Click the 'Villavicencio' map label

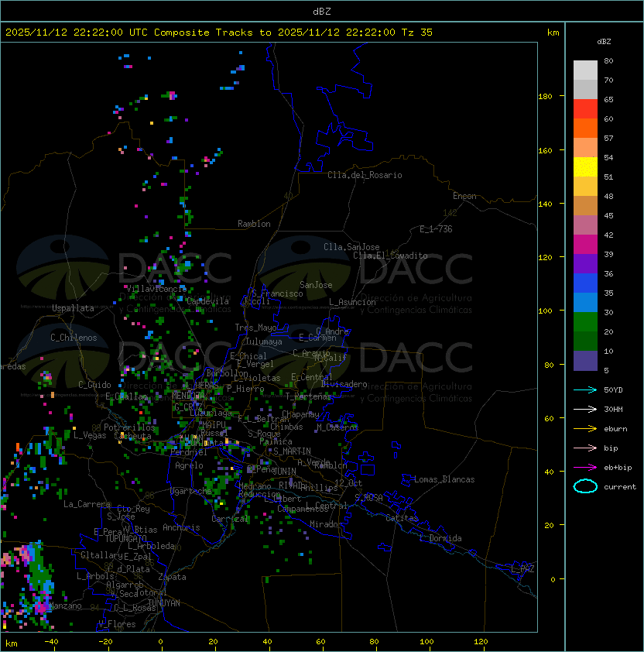click(x=156, y=289)
